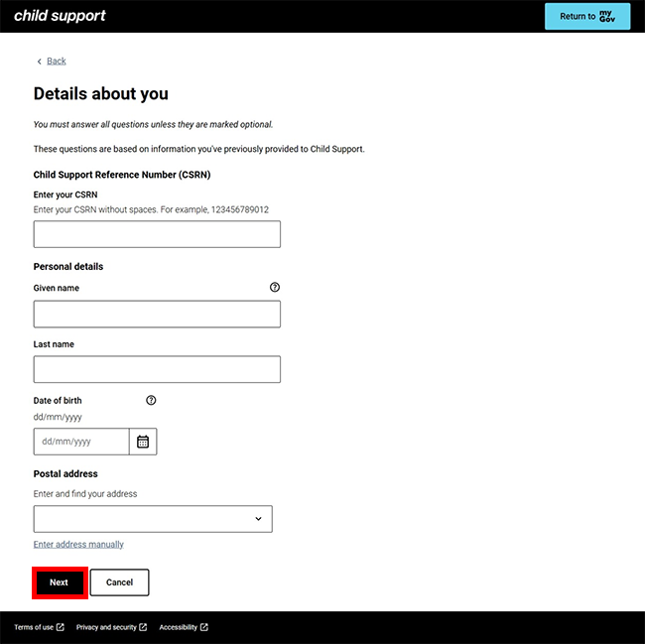This screenshot has width=645, height=644.
Task: Focus the Enter your CSRN field
Action: coord(157,234)
